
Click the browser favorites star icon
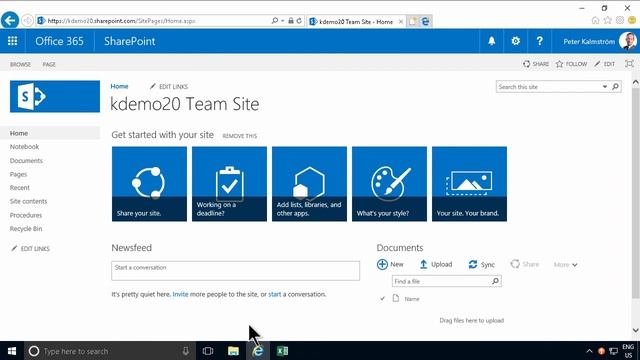point(608,20)
